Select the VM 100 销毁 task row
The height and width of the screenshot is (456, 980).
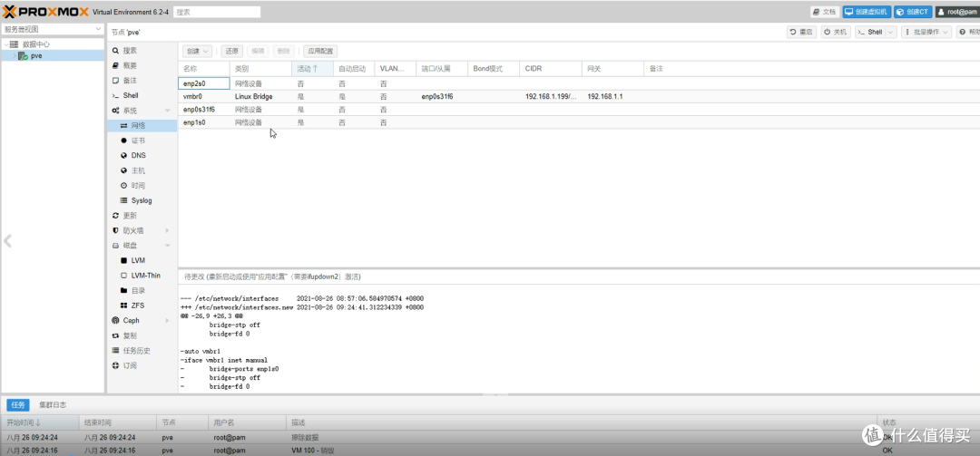pyautogui.click(x=490, y=451)
